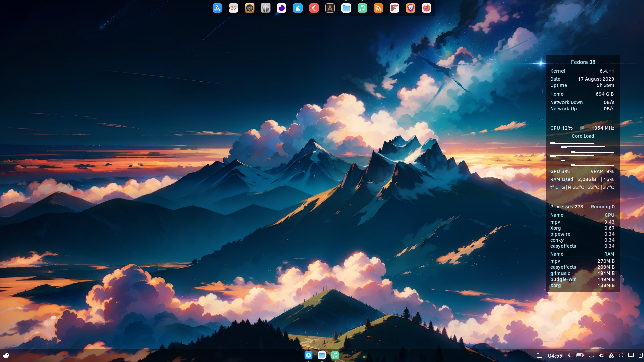This screenshot has height=362, width=644.
Task: Open the headphones music app
Action: pos(266,8)
